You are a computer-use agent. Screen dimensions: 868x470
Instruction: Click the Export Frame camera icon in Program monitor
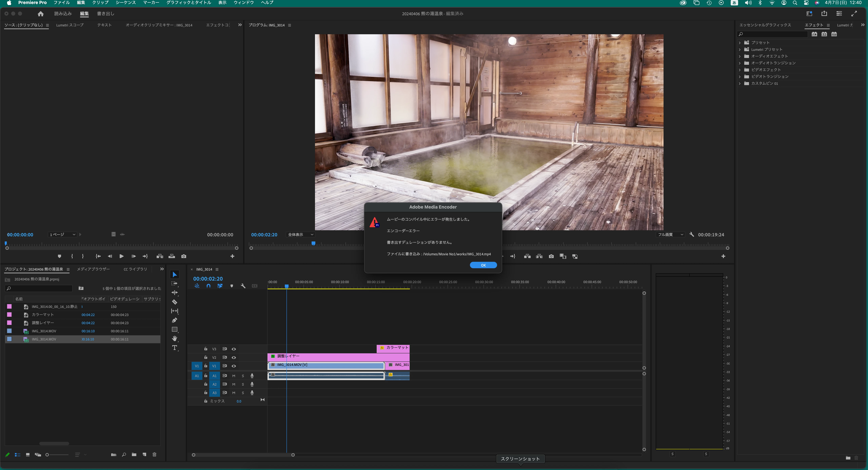pos(551,256)
